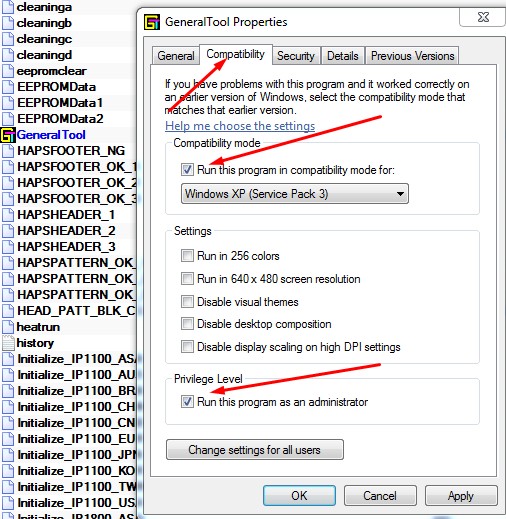Click the Cancel button

coord(380,496)
